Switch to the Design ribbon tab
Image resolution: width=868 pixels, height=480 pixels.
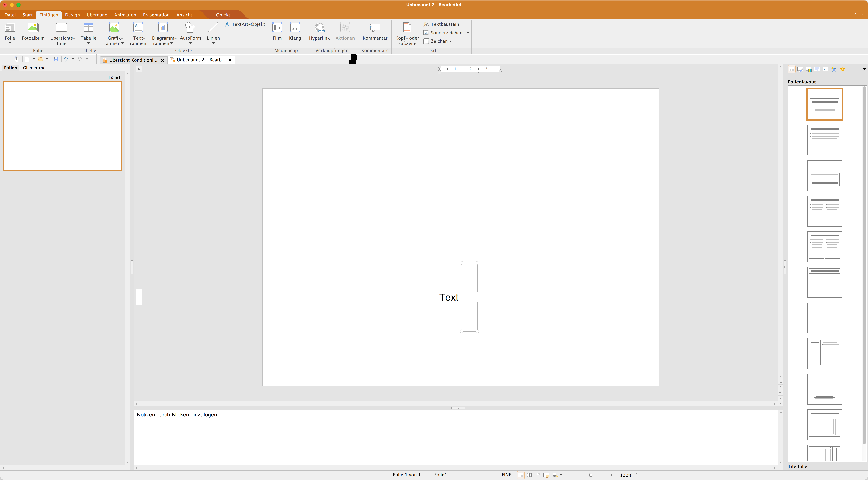[x=72, y=15]
